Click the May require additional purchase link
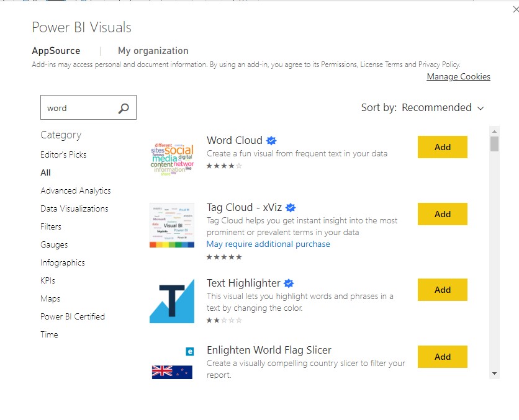 268,244
